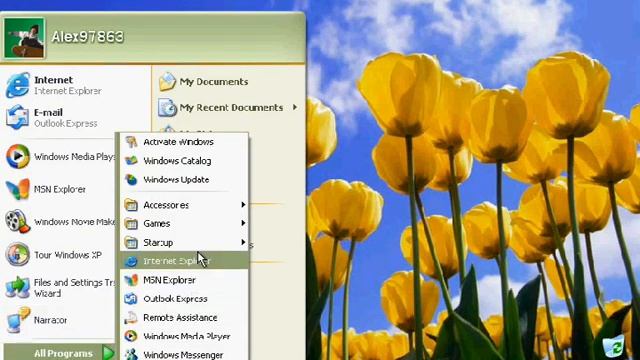Click the MSN Explorer butterfly icon in left column

pos(18,189)
